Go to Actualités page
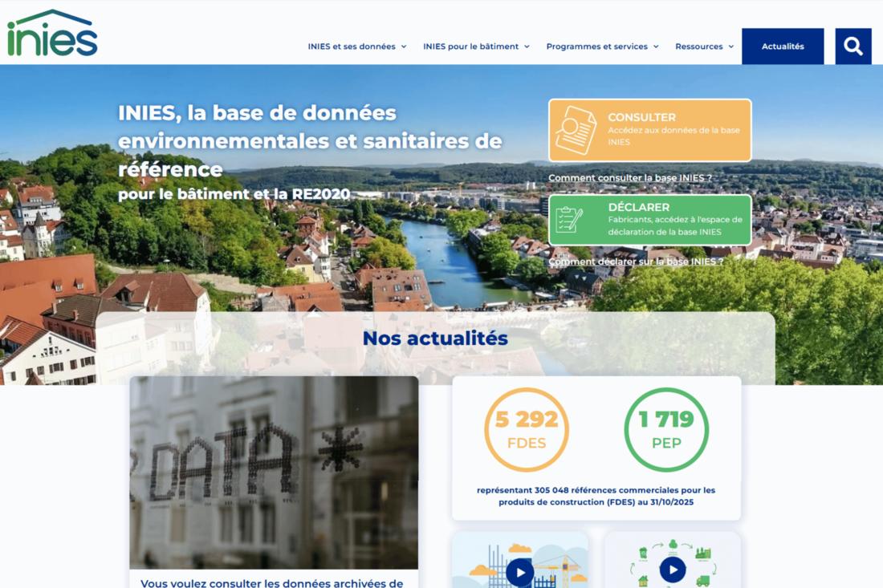 783,47
